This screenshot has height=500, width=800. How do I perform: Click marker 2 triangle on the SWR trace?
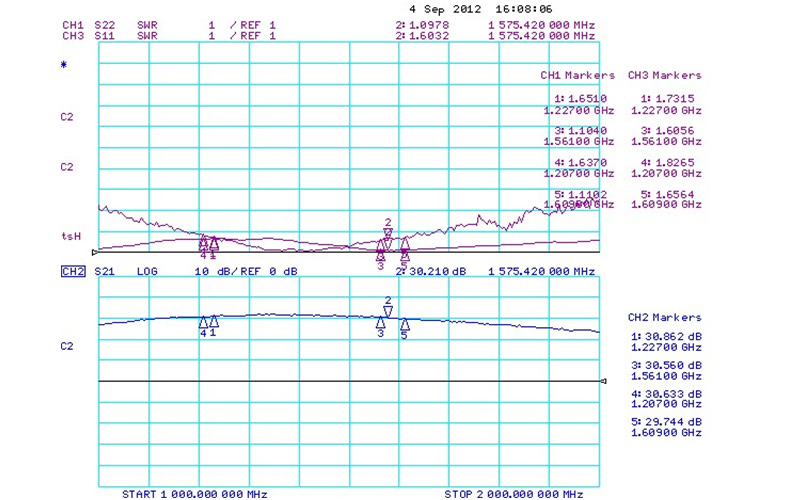[x=388, y=234]
